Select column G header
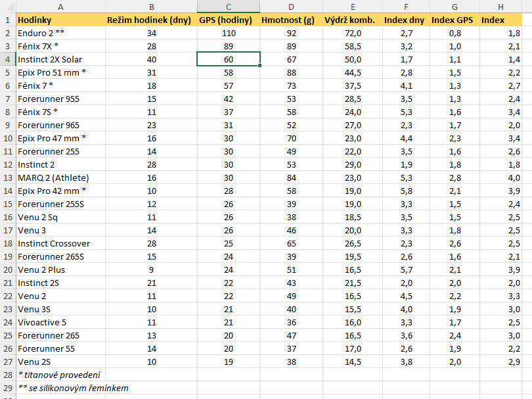Screen dimensions: 532x399 tap(455, 7)
